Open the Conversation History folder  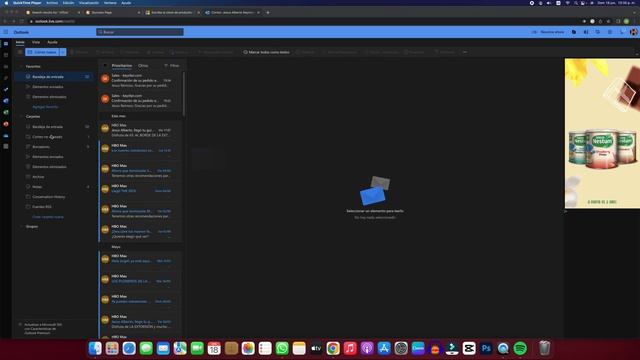tap(54, 197)
